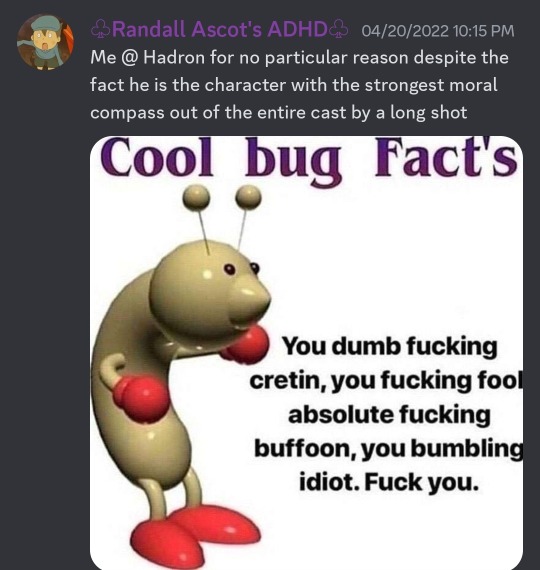
Task: Click the red boxing glove on bug's hip
Action: coord(141,399)
